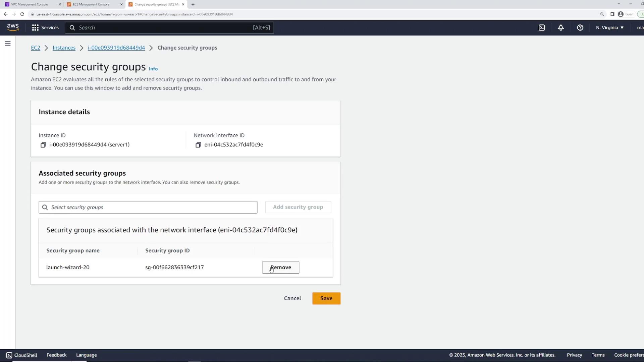This screenshot has width=644, height=362.
Task: Open the help question mark icon
Action: [580, 27]
